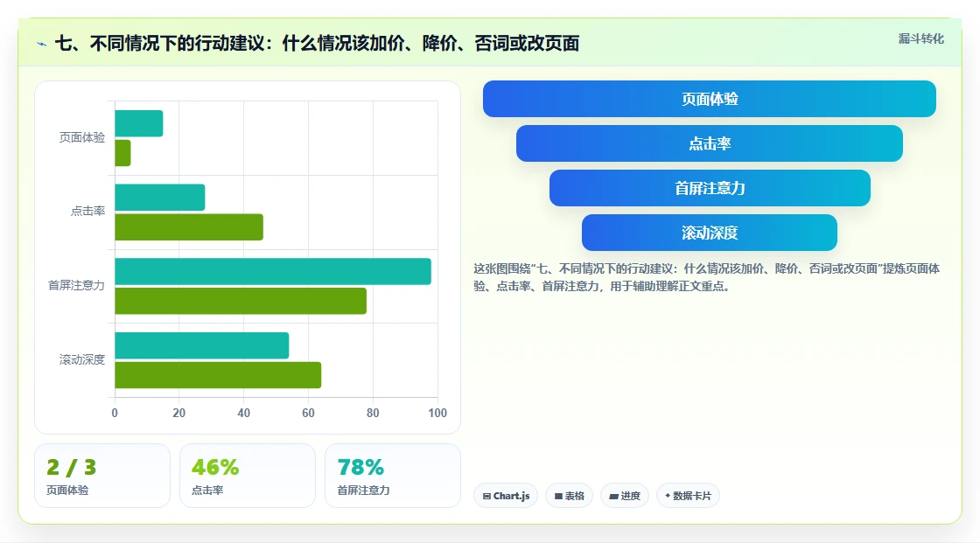Click the x-axis tick label 40
The image size is (980, 543).
[x=244, y=413]
